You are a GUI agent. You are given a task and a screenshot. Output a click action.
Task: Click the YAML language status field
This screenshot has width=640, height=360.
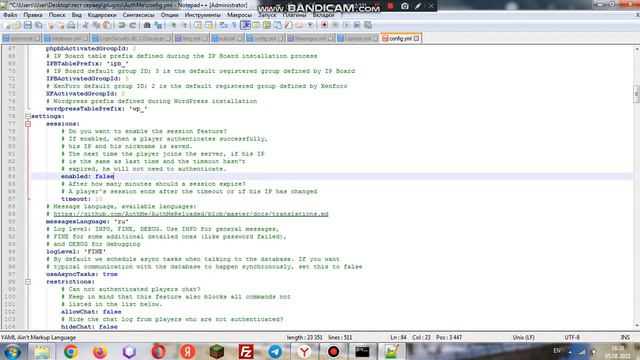tap(38, 338)
